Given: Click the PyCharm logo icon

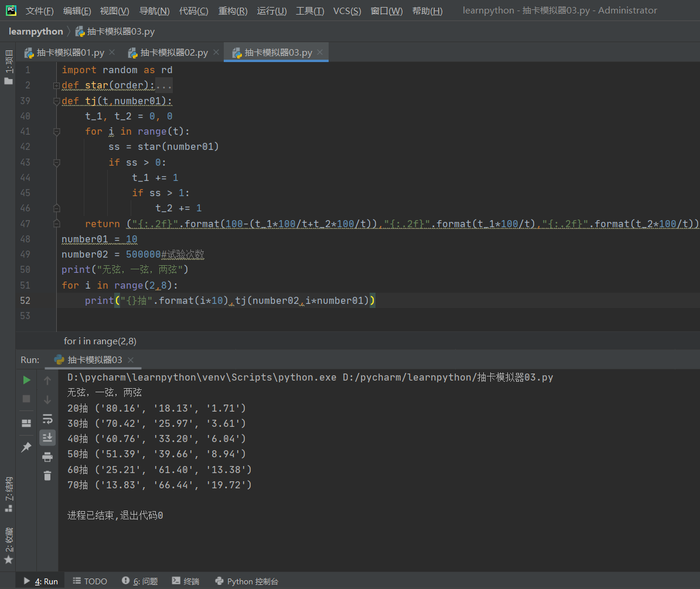Looking at the screenshot, I should [11, 11].
